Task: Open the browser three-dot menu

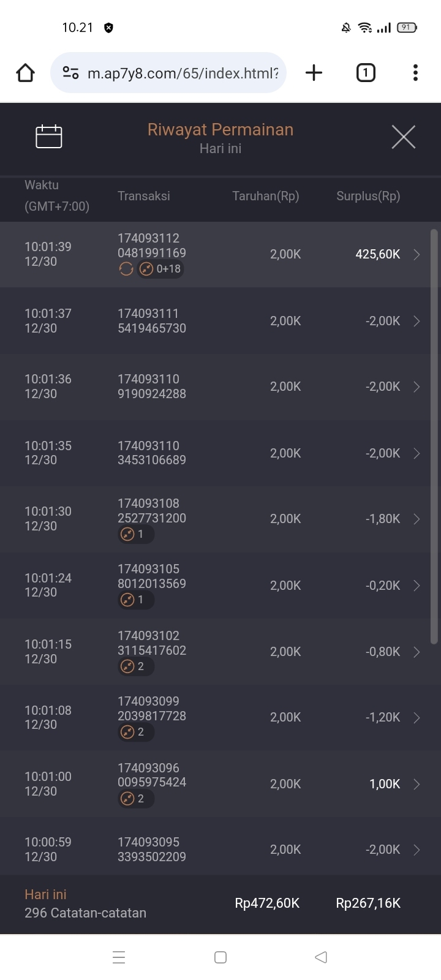Action: (415, 73)
